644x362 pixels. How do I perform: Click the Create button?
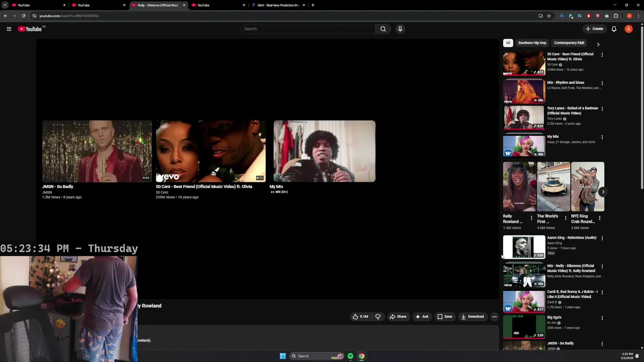click(x=594, y=29)
